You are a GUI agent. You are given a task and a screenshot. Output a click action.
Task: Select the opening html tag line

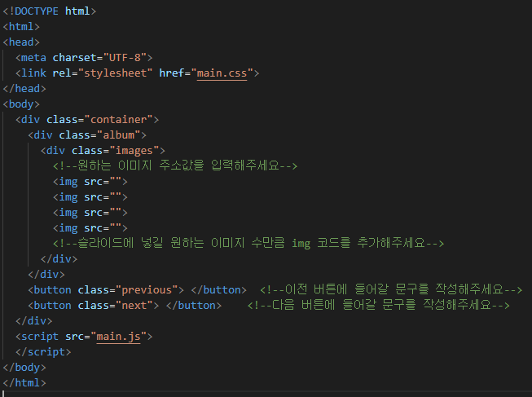pyautogui.click(x=21, y=27)
